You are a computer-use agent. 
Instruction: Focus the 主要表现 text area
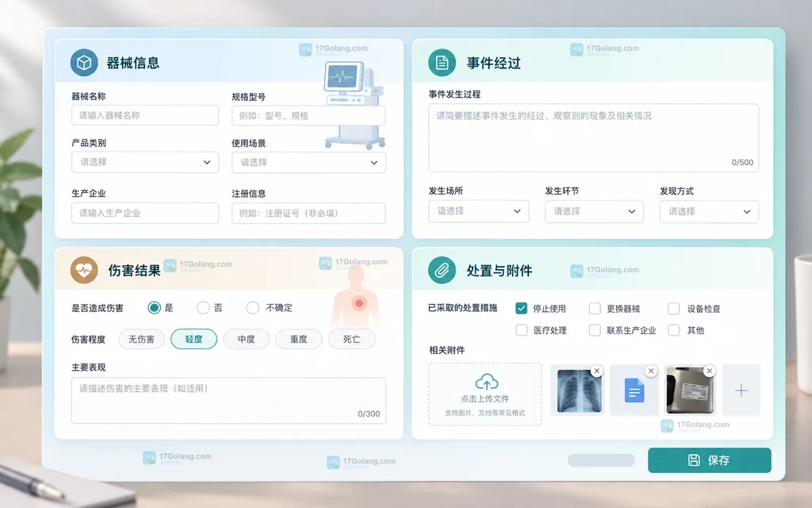point(228,401)
